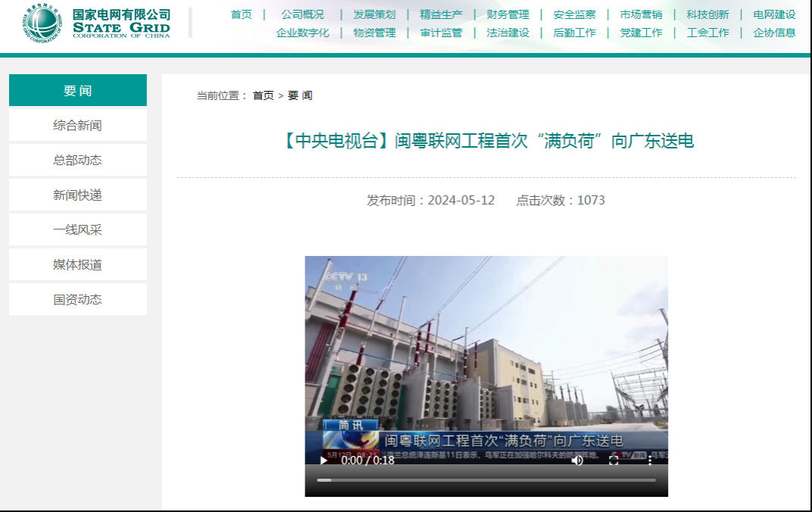The height and width of the screenshot is (512, 812).
Task: Go to 发展策划 in top navigation
Action: coord(374,14)
